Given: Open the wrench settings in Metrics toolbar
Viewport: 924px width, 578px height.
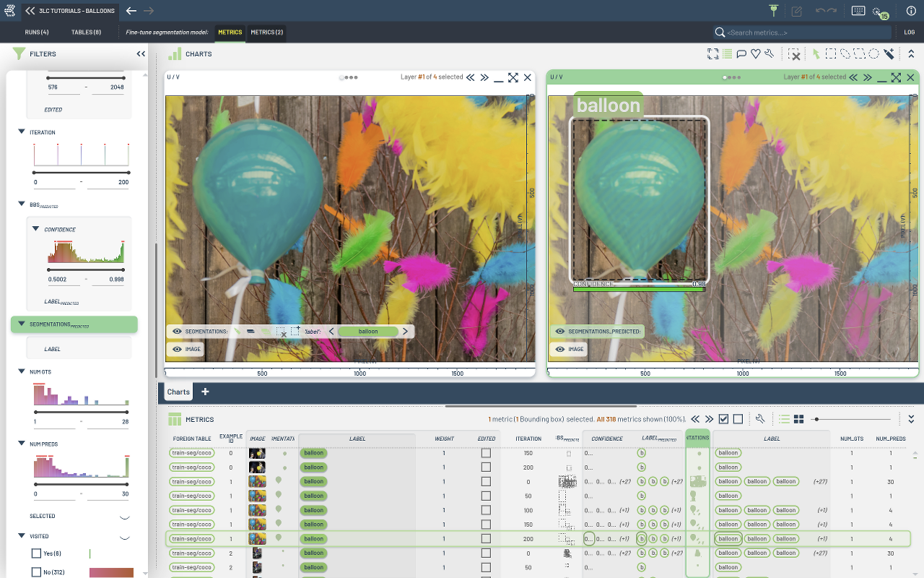Looking at the screenshot, I should (x=760, y=419).
